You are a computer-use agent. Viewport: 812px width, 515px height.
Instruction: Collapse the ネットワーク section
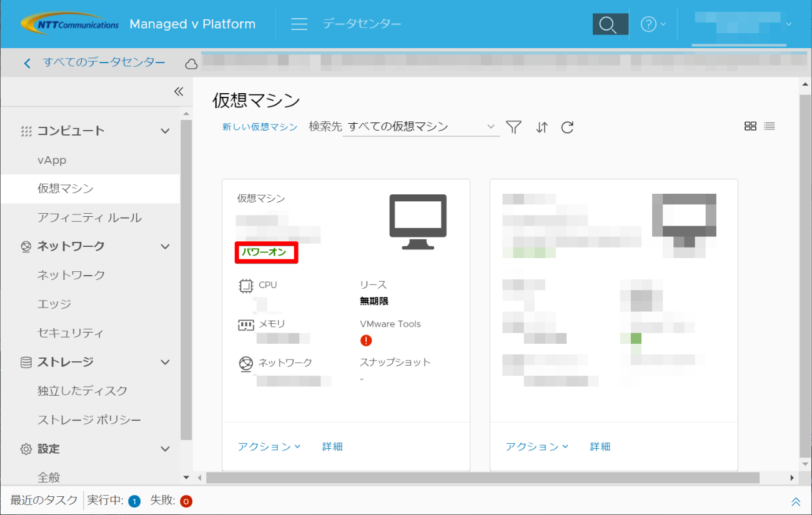tap(165, 246)
